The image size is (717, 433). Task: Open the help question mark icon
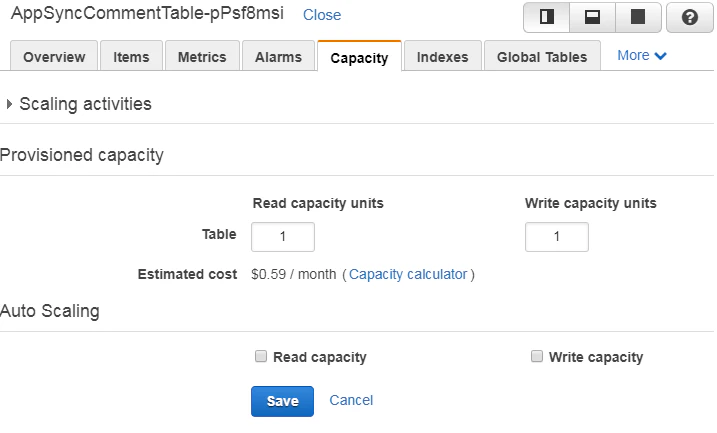click(690, 17)
